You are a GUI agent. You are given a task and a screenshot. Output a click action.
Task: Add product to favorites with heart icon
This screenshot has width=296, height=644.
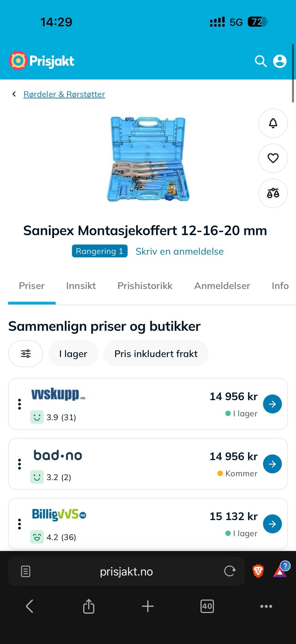click(x=273, y=158)
